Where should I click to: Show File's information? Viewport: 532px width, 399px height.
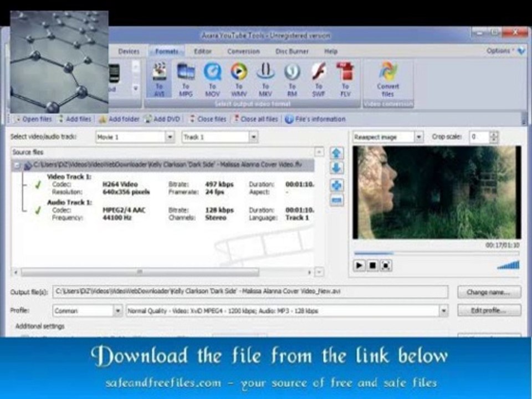click(x=315, y=119)
